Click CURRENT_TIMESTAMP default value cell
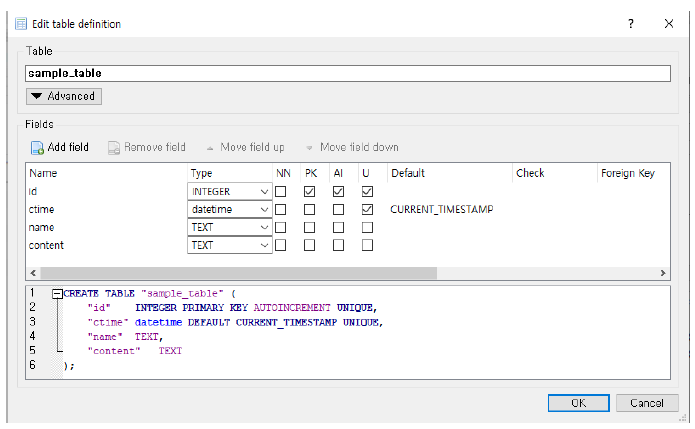The height and width of the screenshot is (429, 695). point(441,209)
